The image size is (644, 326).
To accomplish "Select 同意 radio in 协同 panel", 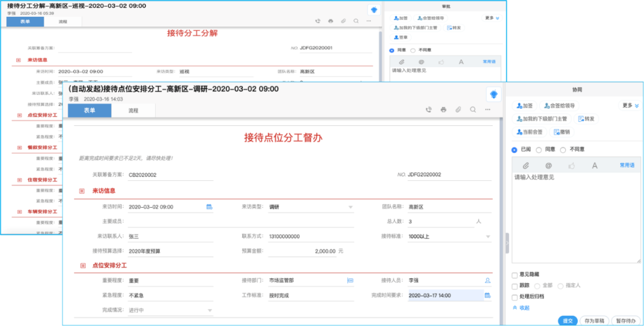I will [x=538, y=150].
